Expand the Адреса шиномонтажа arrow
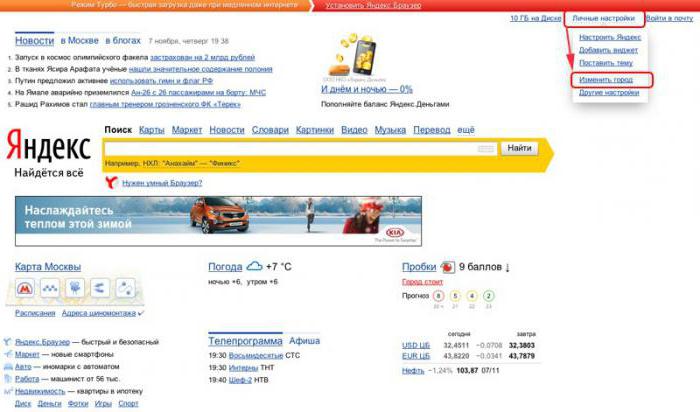This screenshot has height=412, width=700. tap(141, 313)
